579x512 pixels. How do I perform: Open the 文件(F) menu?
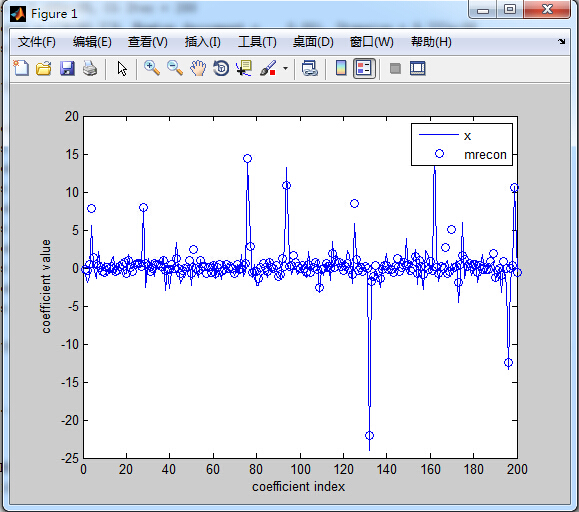click(37, 42)
